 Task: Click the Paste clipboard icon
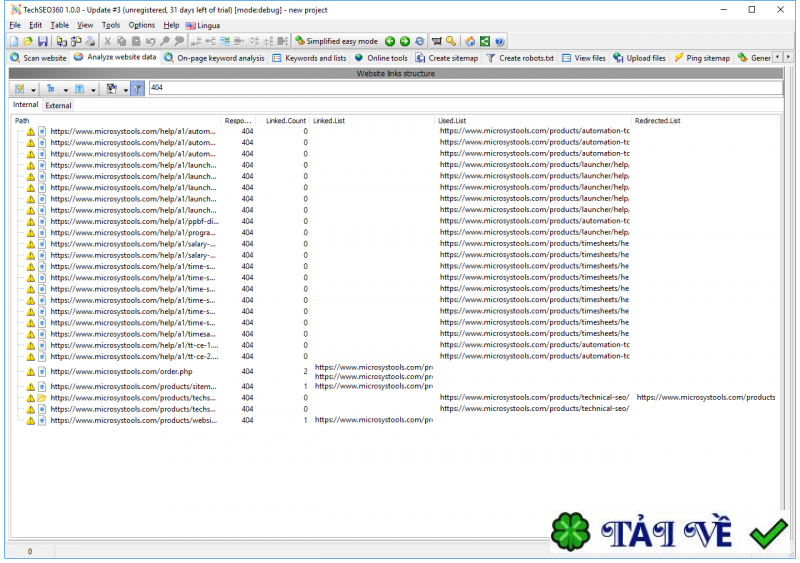coord(136,41)
